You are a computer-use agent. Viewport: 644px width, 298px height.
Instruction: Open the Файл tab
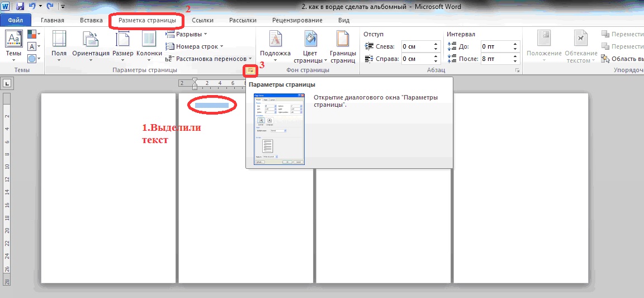15,20
